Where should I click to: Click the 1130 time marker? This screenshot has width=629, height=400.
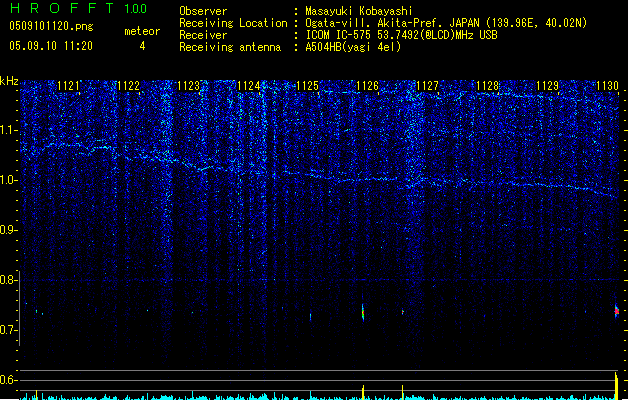[x=607, y=86]
